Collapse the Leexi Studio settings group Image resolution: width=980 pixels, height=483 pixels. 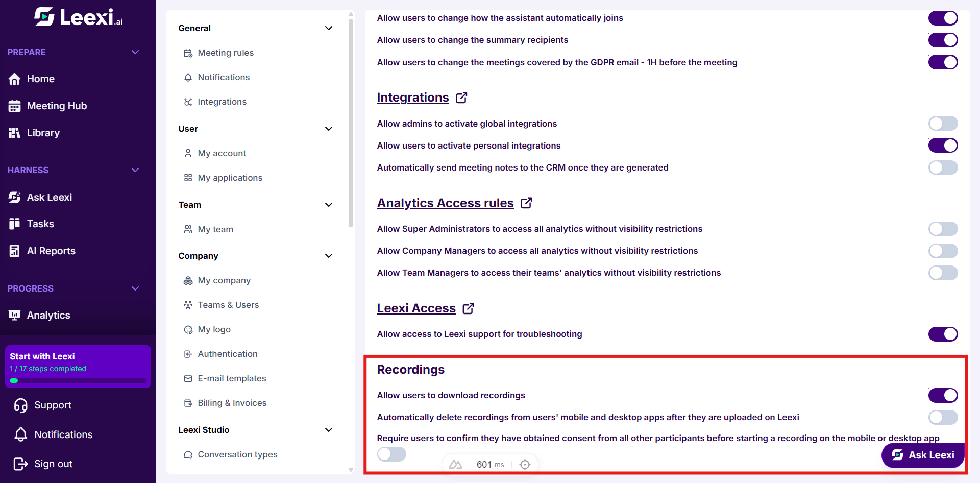[329, 430]
